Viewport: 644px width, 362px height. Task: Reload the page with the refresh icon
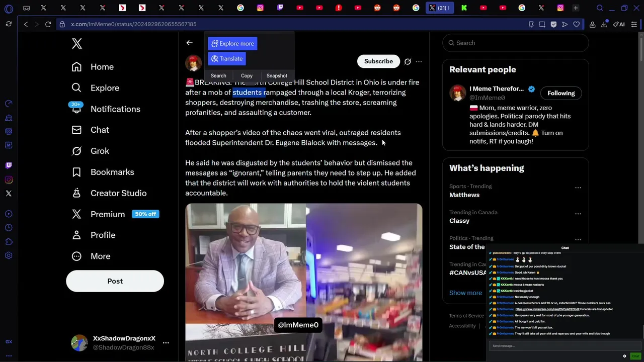coord(48,24)
